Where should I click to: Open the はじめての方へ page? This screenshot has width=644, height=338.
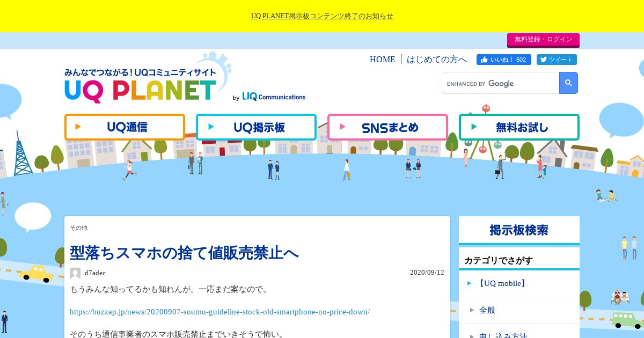tap(437, 60)
